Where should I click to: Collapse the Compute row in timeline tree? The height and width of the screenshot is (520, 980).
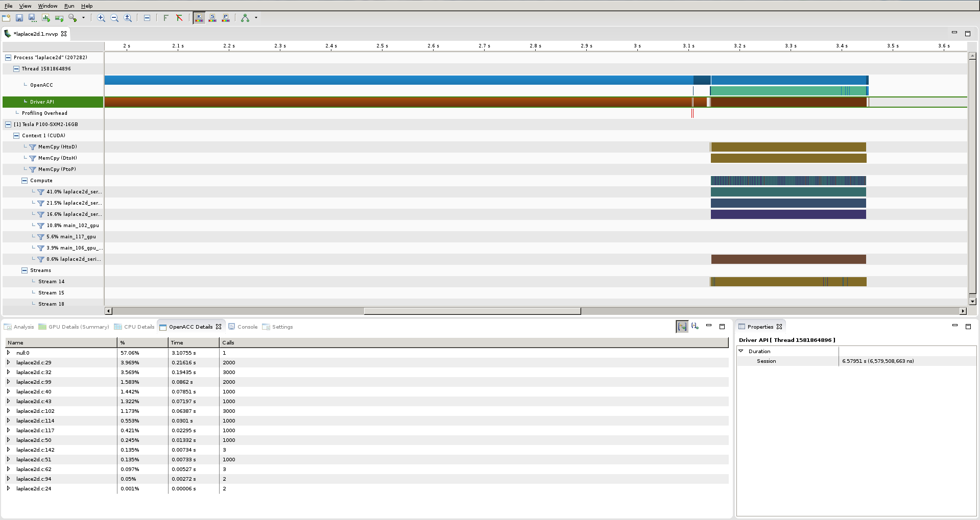pyautogui.click(x=25, y=181)
